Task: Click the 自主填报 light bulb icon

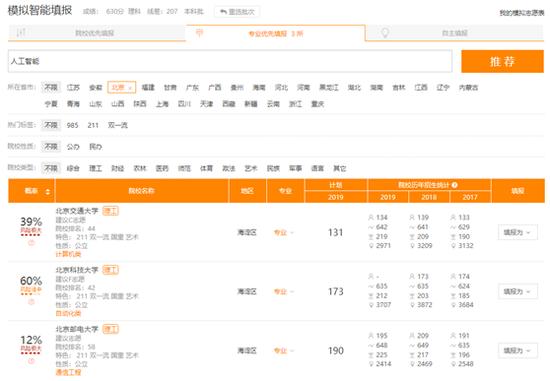Action: click(x=385, y=33)
